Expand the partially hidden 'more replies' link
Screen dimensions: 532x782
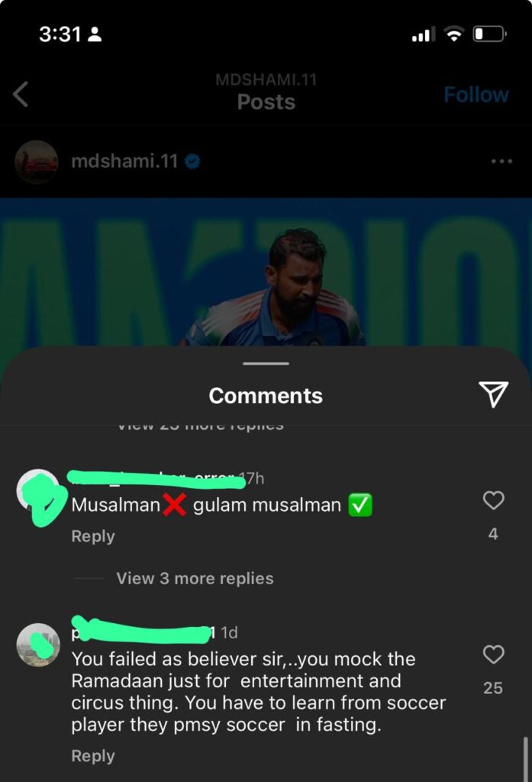pyautogui.click(x=201, y=426)
